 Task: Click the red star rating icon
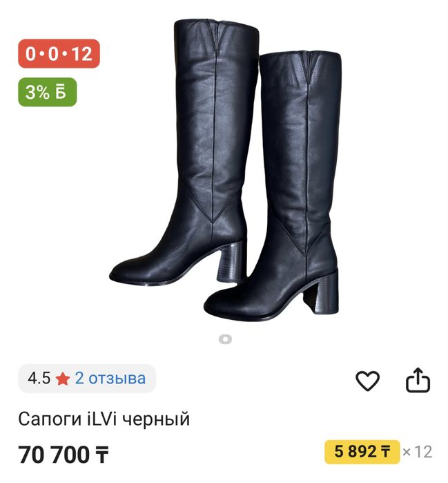63,379
